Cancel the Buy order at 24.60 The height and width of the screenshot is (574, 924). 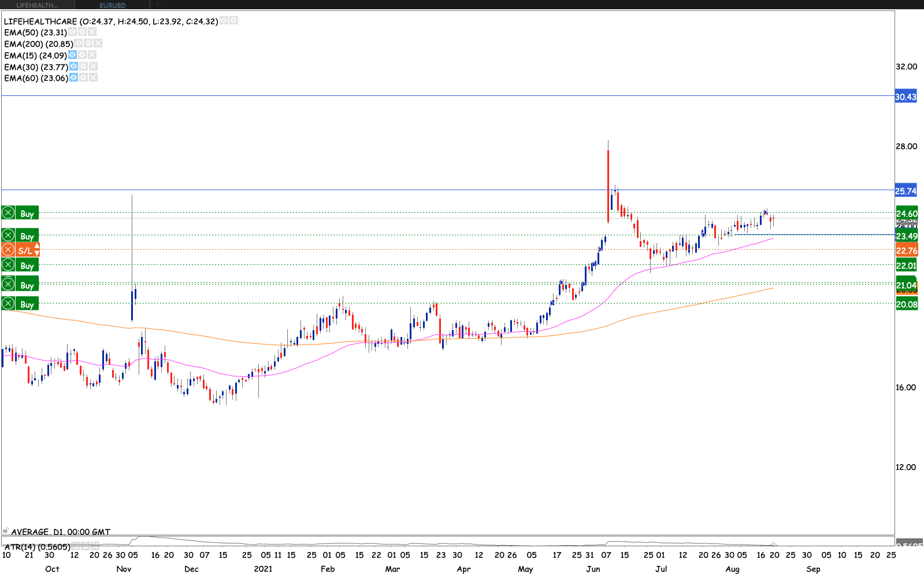point(8,213)
